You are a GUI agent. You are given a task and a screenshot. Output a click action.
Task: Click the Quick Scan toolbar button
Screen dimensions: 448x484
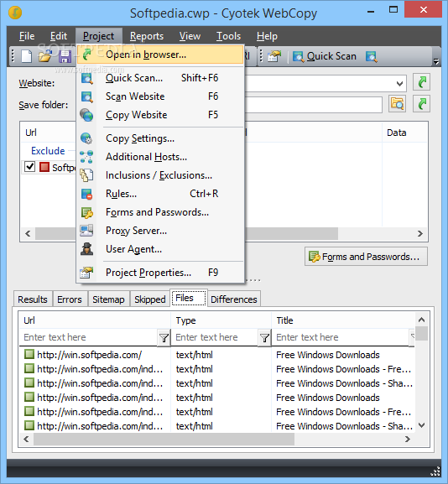click(x=325, y=56)
